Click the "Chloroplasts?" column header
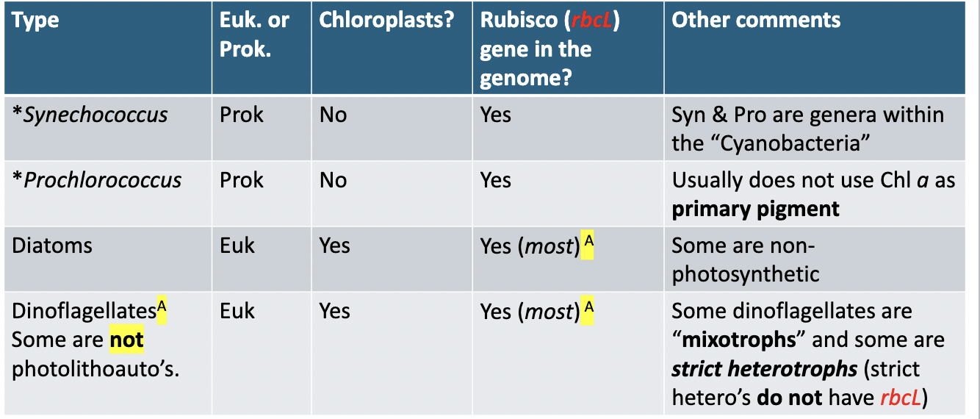The height and width of the screenshot is (419, 980). (x=386, y=21)
